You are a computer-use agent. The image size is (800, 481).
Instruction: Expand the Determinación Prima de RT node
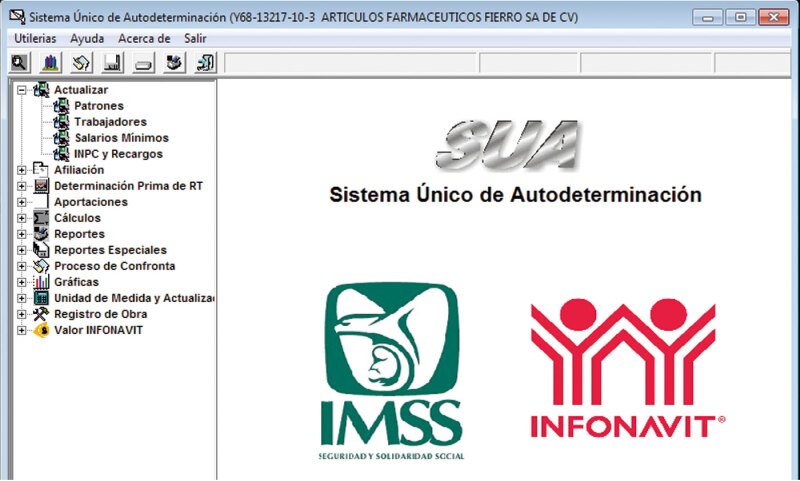(x=21, y=186)
